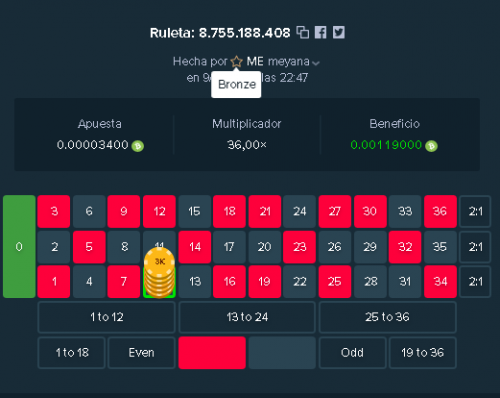Share the bet on Twitter
This screenshot has height=398, width=500.
coord(339,32)
